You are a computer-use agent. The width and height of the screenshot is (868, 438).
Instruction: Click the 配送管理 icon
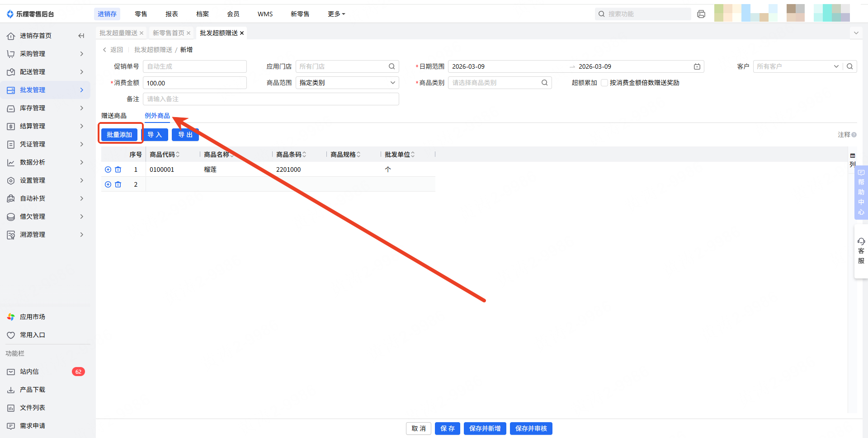(x=11, y=72)
